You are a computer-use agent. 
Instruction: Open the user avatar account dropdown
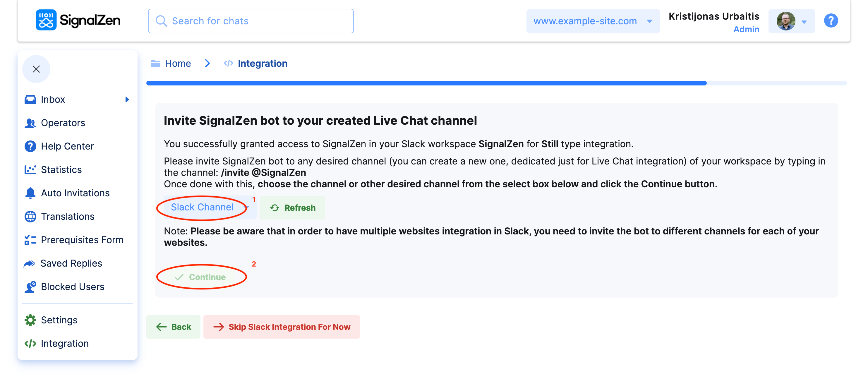pos(791,21)
